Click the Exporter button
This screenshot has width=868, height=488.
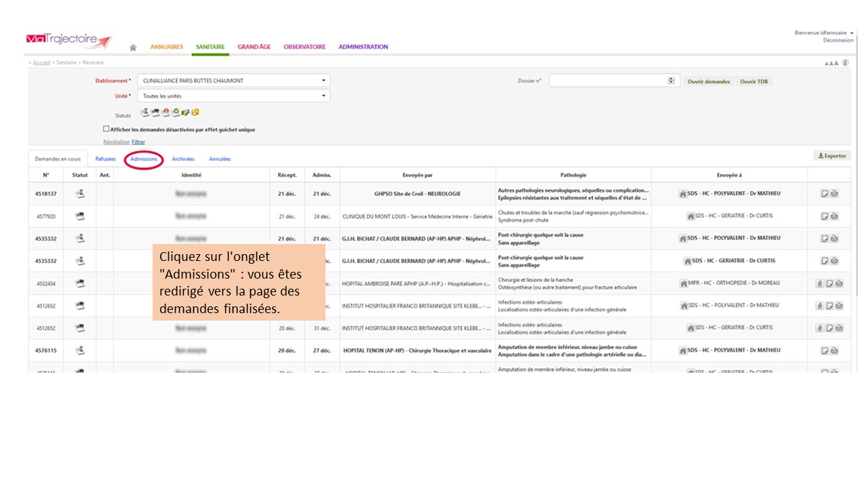coord(831,156)
